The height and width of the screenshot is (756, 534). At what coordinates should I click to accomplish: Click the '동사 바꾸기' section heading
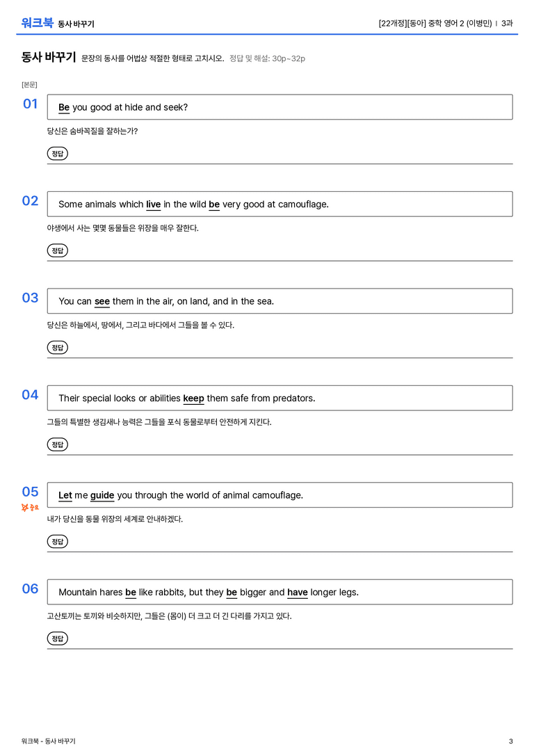48,57
